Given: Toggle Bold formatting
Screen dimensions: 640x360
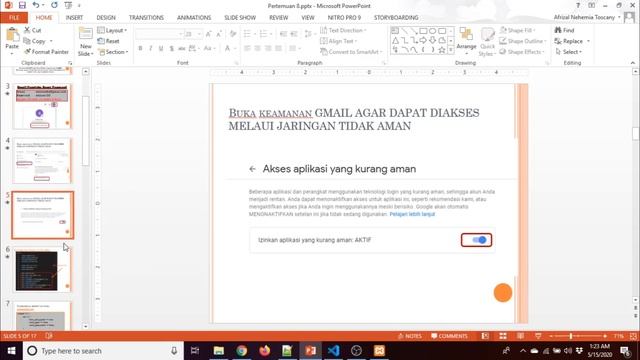Looking at the screenshot, I should (140, 49).
